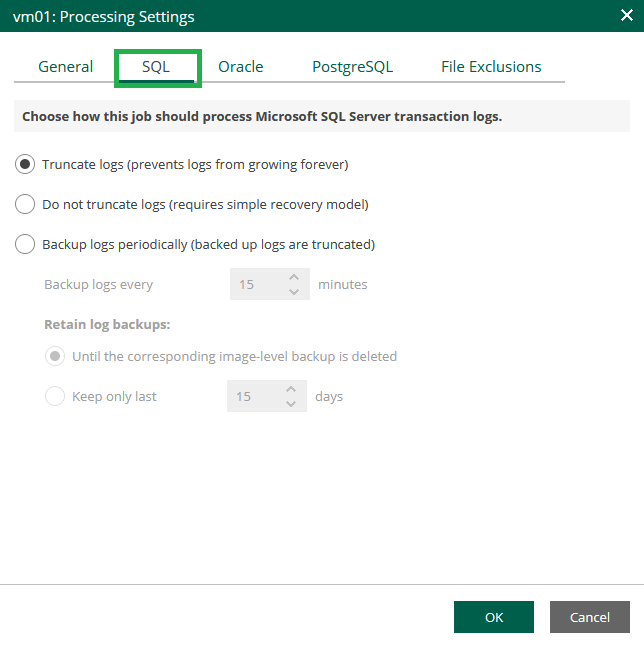Select Backup logs periodically option
This screenshot has height=645, width=644.
coord(25,244)
